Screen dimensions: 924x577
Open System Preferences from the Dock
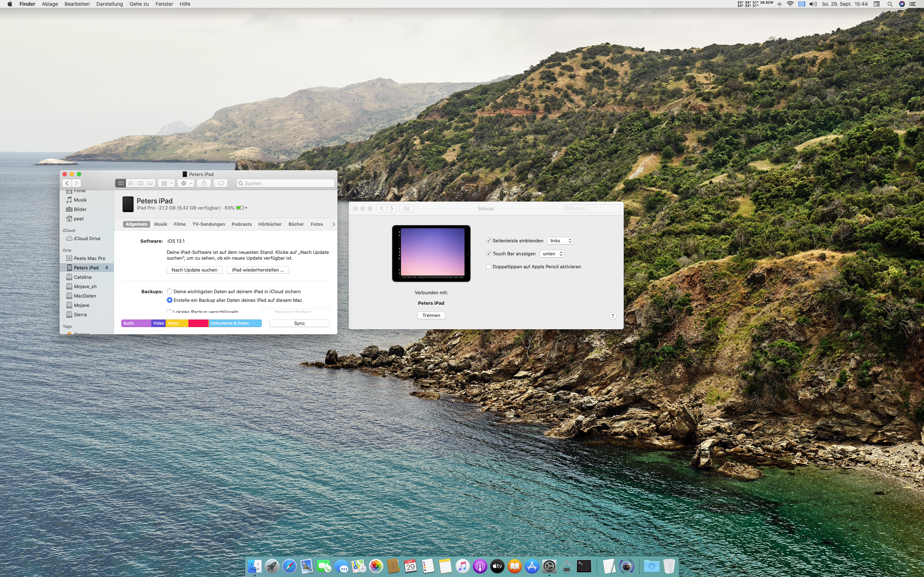pyautogui.click(x=549, y=566)
